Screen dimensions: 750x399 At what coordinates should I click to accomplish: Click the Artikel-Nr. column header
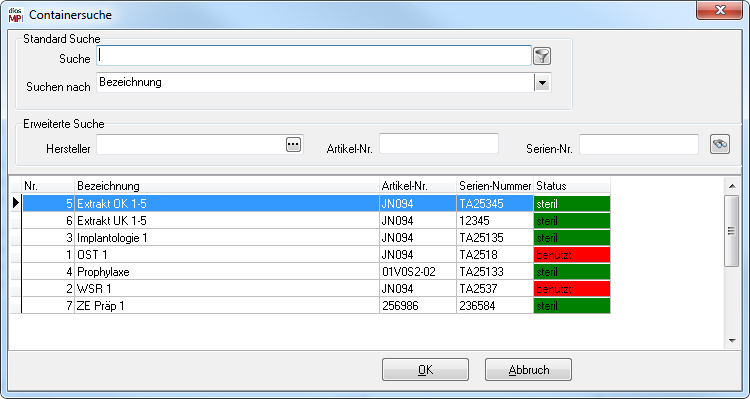point(418,186)
